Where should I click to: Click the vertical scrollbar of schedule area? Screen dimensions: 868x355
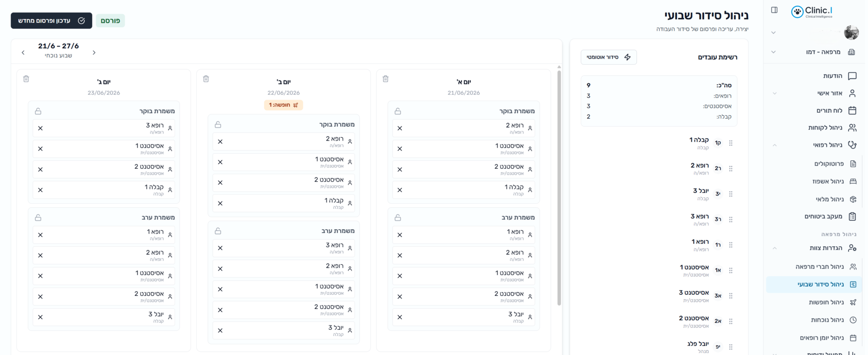pos(559,188)
